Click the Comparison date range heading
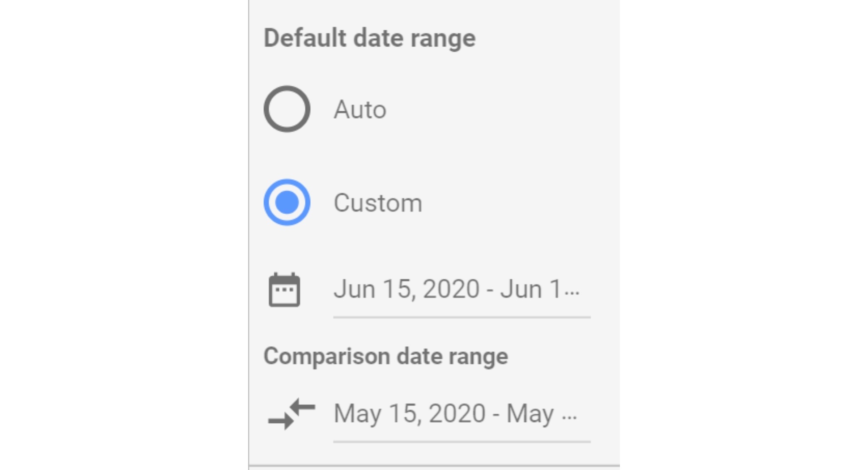Image resolution: width=868 pixels, height=470 pixels. click(386, 356)
